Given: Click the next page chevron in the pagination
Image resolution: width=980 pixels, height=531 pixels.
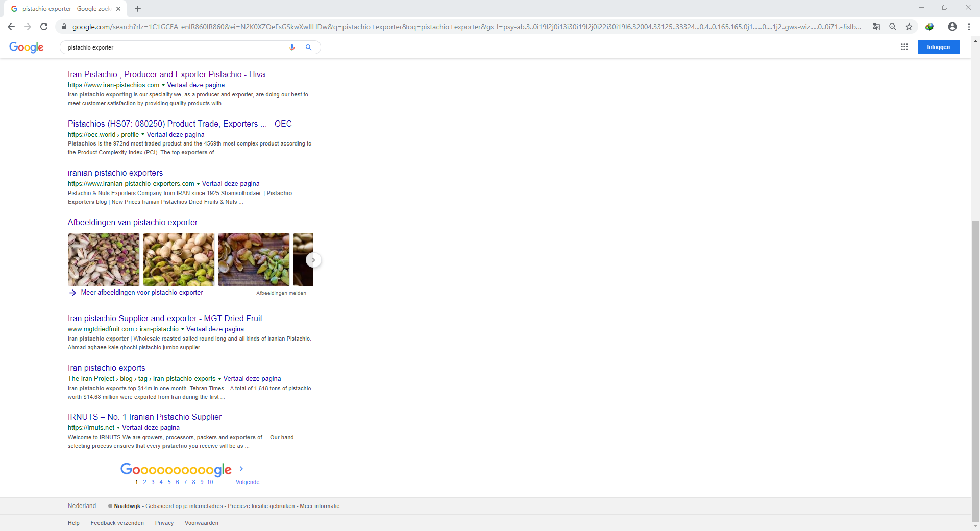Looking at the screenshot, I should (241, 469).
